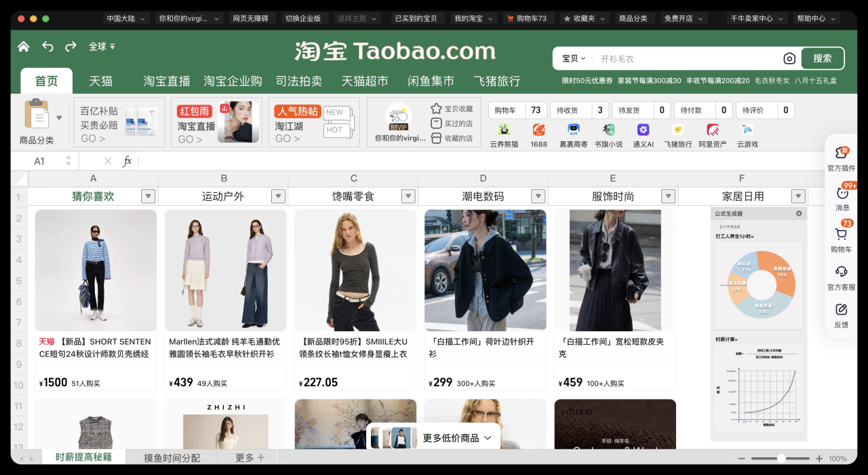Open the 摸鱼时间分配 sheet tab
The image size is (868, 475).
[x=172, y=458]
